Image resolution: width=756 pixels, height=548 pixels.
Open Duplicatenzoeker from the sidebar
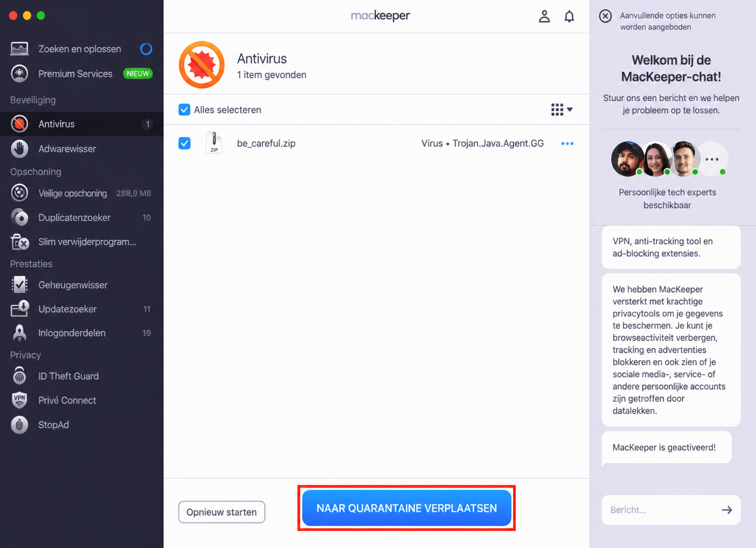[82, 218]
